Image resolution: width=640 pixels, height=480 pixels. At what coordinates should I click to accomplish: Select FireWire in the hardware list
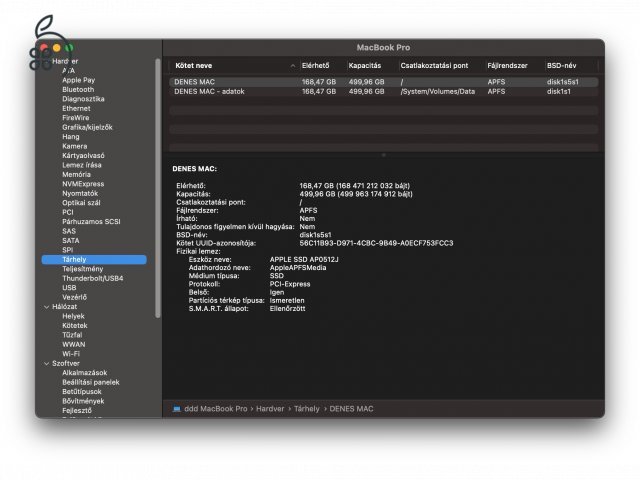pyautogui.click(x=76, y=118)
